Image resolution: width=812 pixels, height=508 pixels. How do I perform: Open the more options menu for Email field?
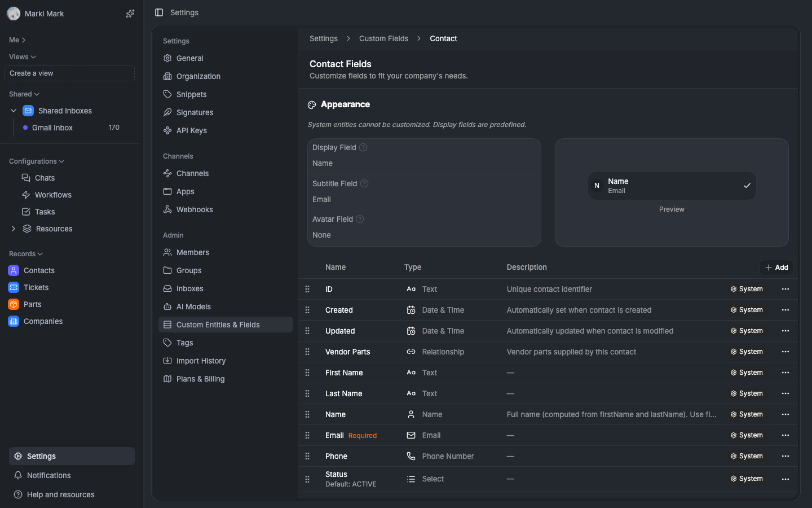785,435
